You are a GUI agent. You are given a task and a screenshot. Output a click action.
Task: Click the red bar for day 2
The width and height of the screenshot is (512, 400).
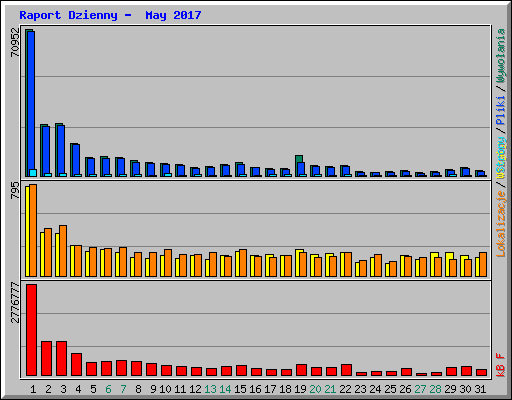click(46, 359)
